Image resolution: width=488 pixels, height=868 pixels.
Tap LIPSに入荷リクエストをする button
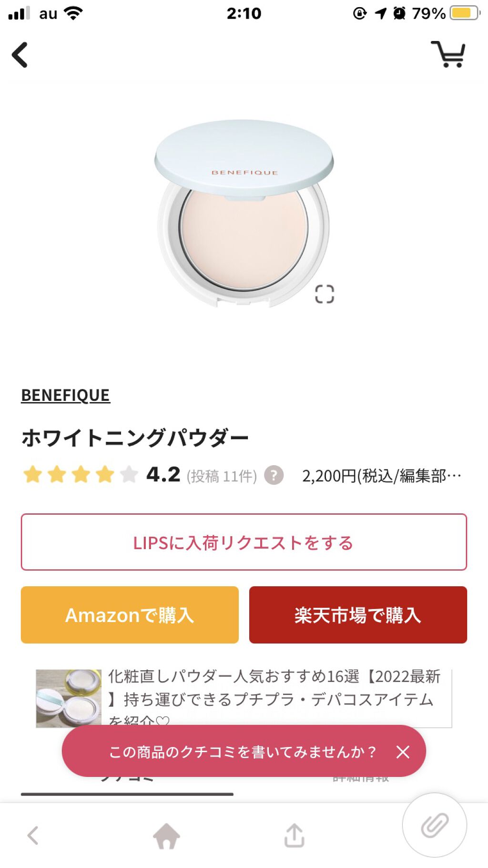coord(244,542)
